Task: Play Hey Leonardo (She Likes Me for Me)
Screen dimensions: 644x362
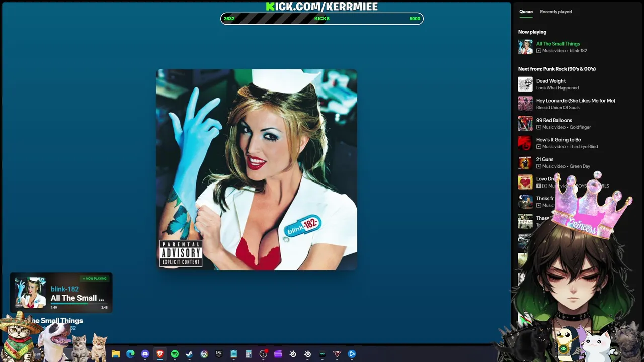Action: (576, 101)
